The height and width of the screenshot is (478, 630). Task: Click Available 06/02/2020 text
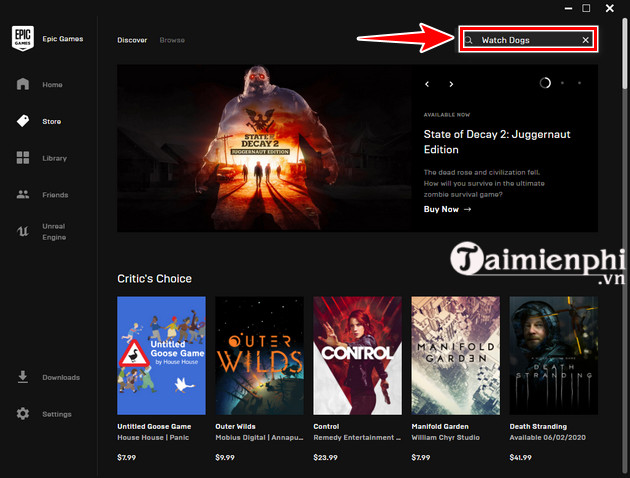tap(547, 437)
